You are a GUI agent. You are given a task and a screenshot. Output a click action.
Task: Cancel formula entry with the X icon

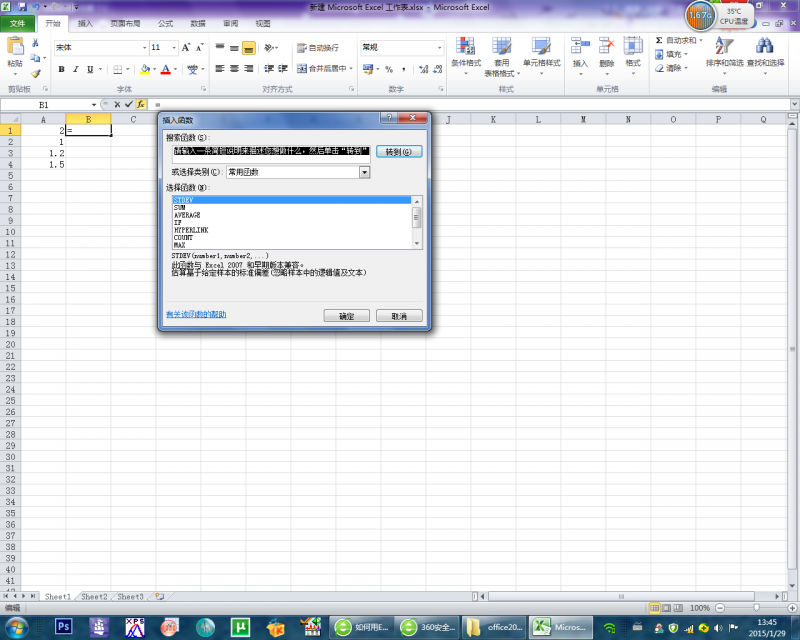pyautogui.click(x=117, y=104)
